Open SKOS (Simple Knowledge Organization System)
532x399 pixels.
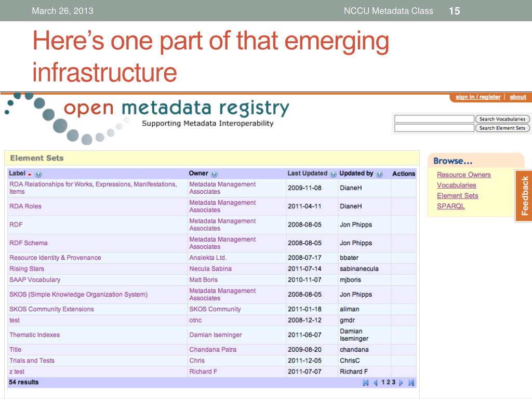(x=78, y=295)
